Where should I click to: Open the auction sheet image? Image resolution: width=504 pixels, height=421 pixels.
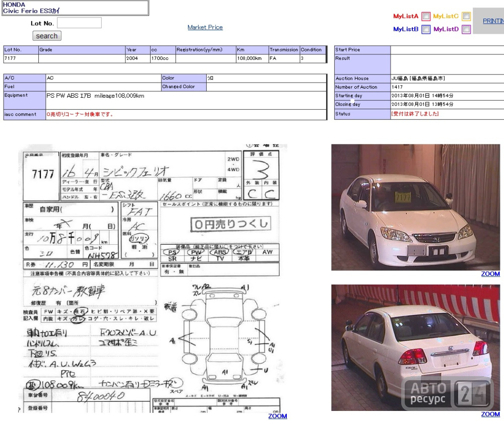tap(152, 278)
